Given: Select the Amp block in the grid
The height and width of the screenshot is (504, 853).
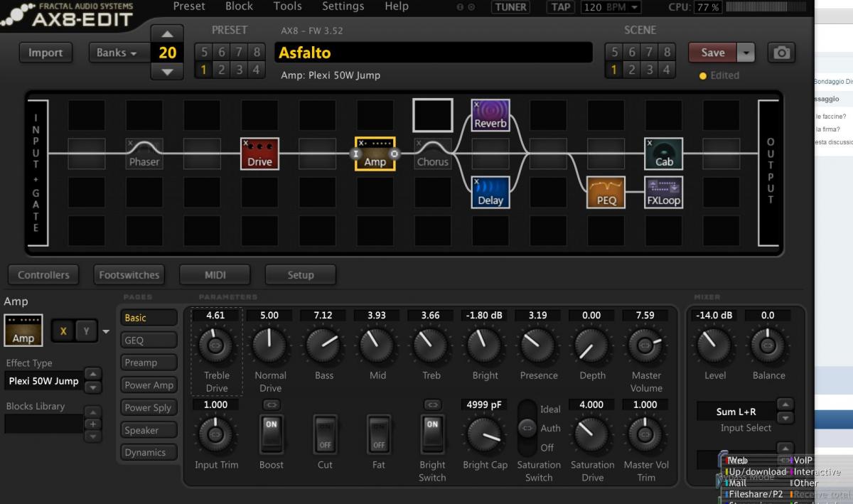Looking at the screenshot, I should 375,154.
